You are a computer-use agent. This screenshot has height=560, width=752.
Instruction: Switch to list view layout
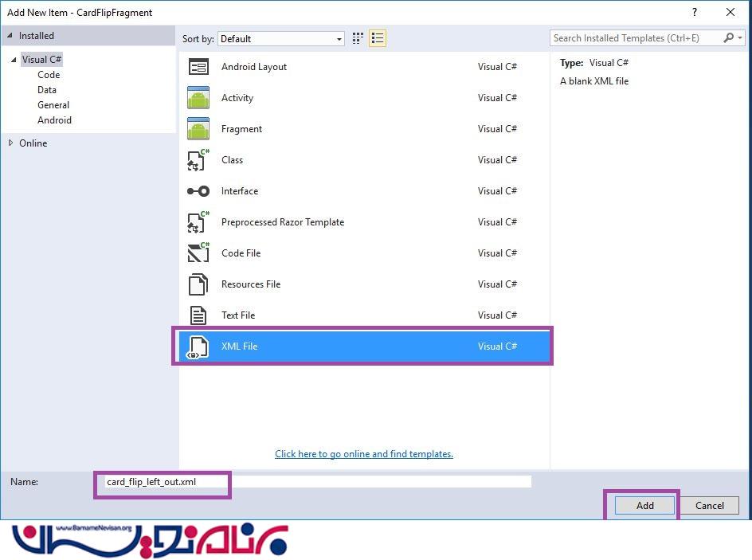[378, 38]
